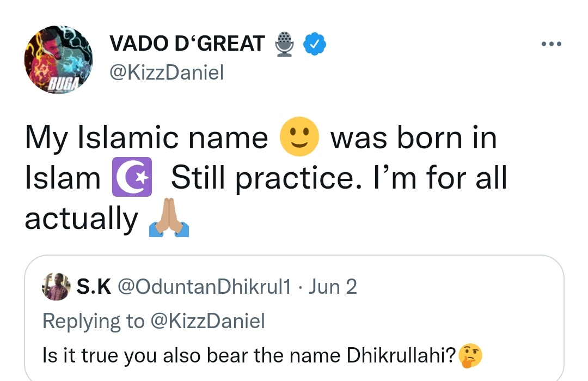Click the 'Still practice. I'm for all' text

pyautogui.click(x=339, y=178)
